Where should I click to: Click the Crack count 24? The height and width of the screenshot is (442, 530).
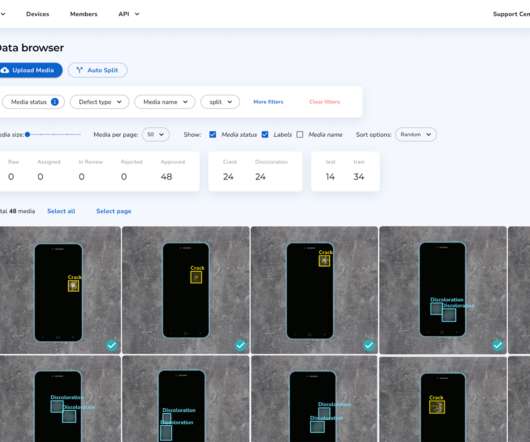pyautogui.click(x=228, y=177)
